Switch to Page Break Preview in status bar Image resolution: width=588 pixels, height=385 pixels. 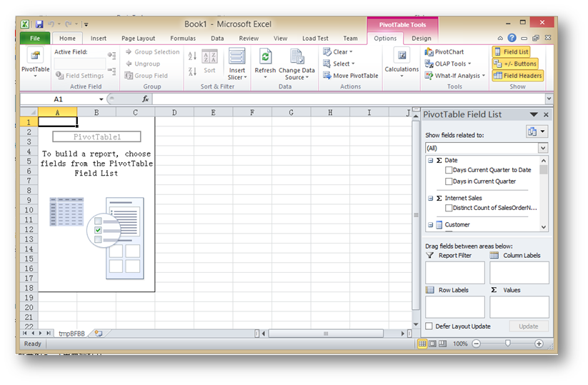coord(442,344)
